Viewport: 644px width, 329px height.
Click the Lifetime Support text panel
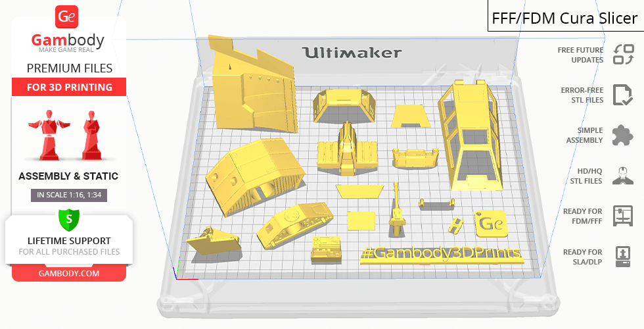pos(69,245)
